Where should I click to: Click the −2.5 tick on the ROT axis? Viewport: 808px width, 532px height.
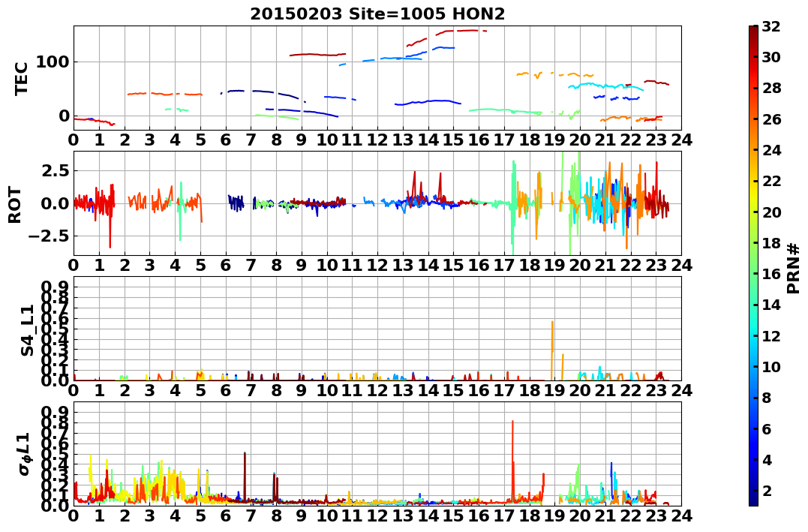[x=50, y=236]
